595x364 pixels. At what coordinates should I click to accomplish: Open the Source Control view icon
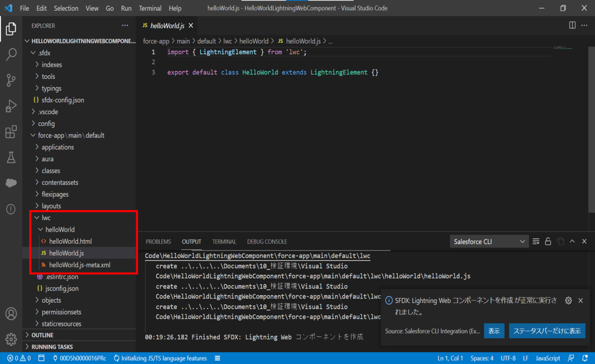tap(11, 80)
